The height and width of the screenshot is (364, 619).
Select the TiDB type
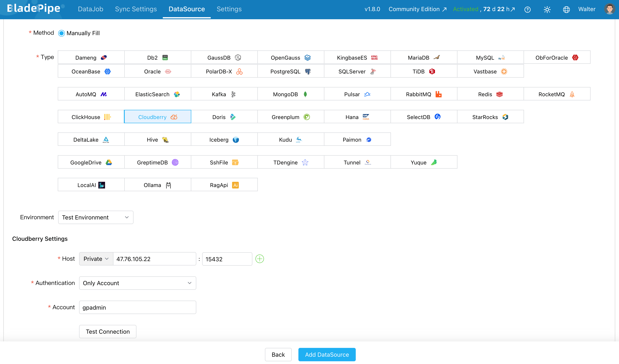pos(424,71)
